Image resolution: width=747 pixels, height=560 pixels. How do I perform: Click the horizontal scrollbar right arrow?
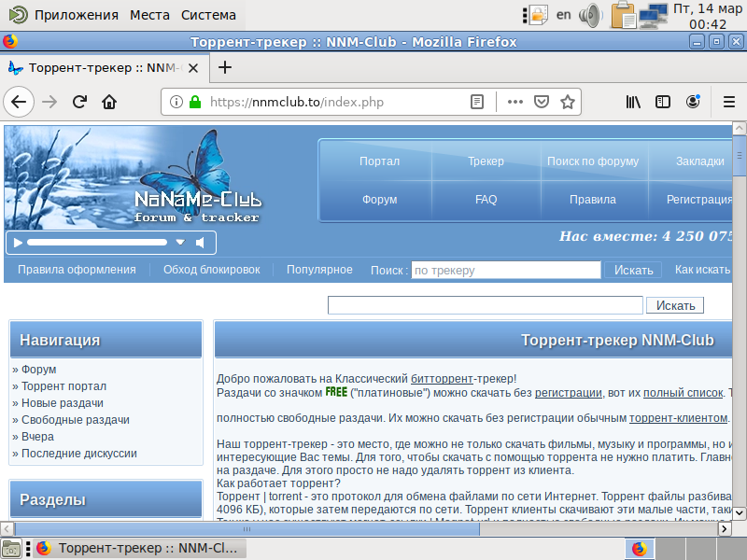point(725,528)
